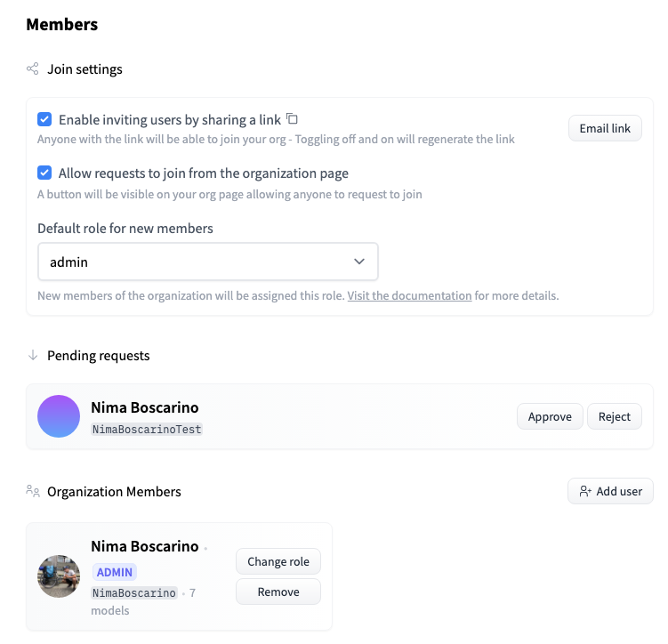Open the organization member's profile photo
Viewport: 668px width, 644px height.
coord(59,576)
